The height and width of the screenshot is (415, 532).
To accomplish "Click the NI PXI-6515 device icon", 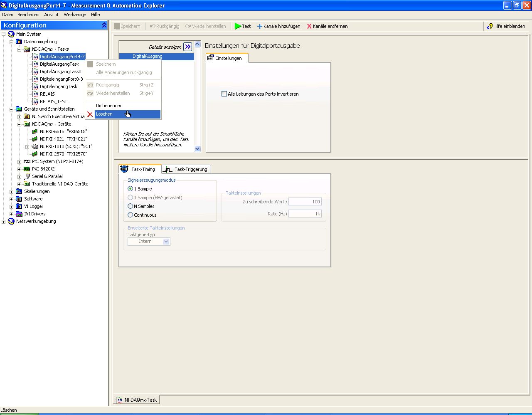I will 35,131.
